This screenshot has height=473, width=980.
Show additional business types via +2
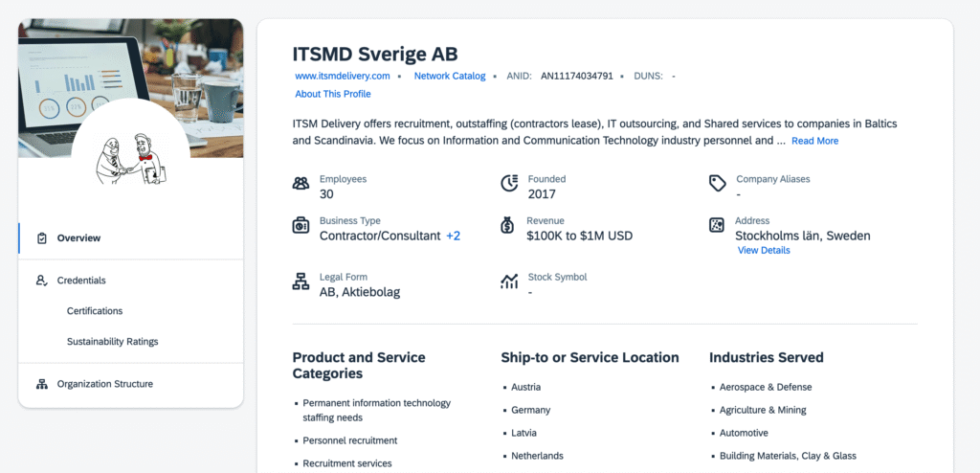click(x=453, y=236)
